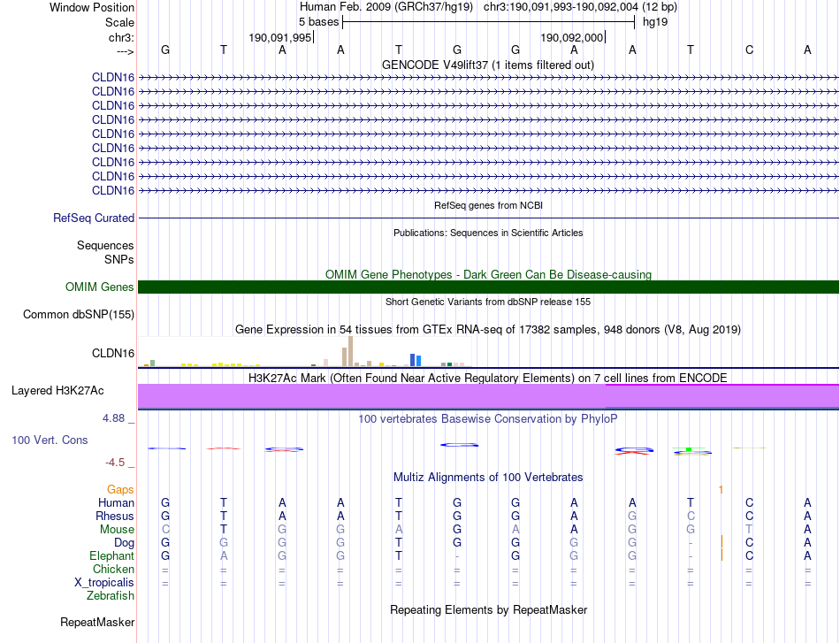Click the only C base in reference sequence row
This screenshot has width=840, height=643.
[x=749, y=50]
